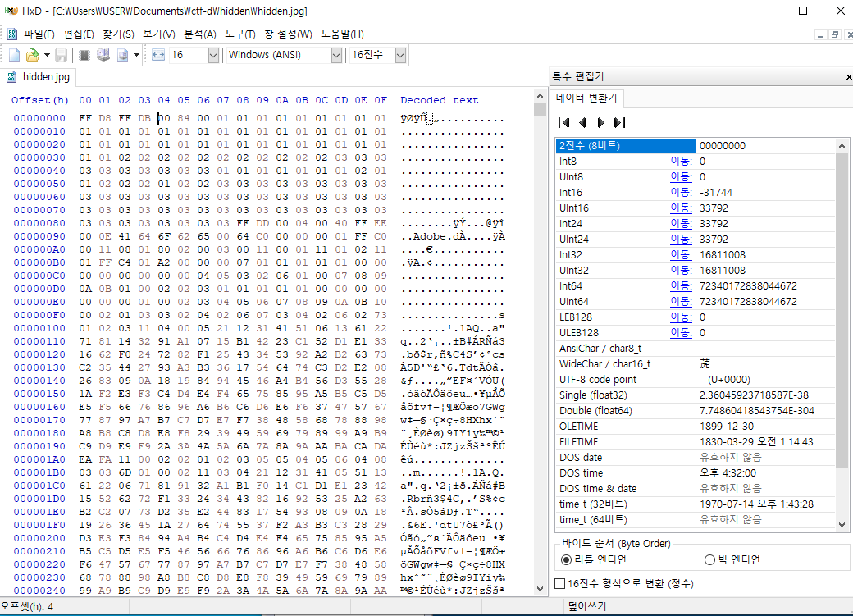This screenshot has height=616, width=853.
Task: Jump to first byte in data inspector
Action: click(564, 122)
